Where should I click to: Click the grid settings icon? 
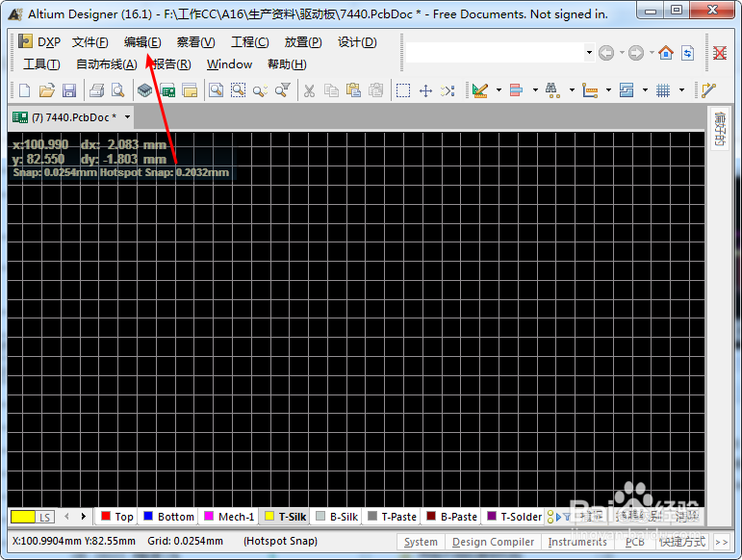pos(663,90)
